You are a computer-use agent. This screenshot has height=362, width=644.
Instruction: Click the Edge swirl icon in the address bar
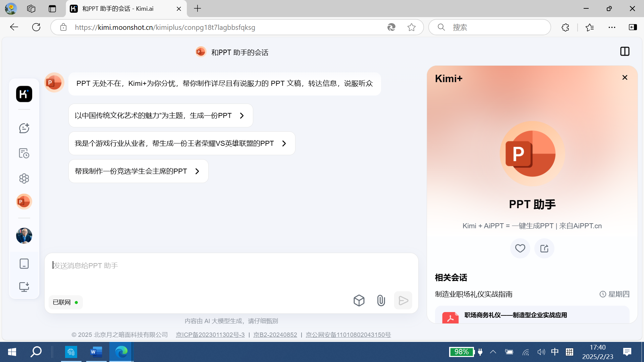[x=391, y=27]
